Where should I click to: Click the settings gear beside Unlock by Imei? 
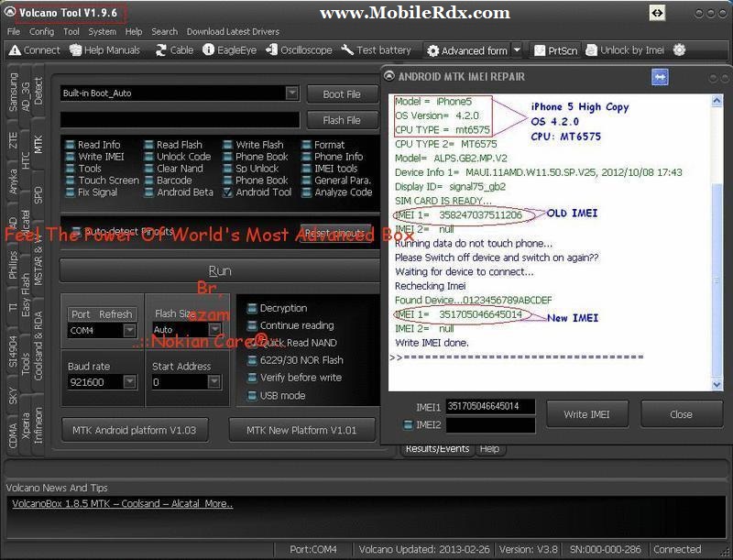point(679,50)
